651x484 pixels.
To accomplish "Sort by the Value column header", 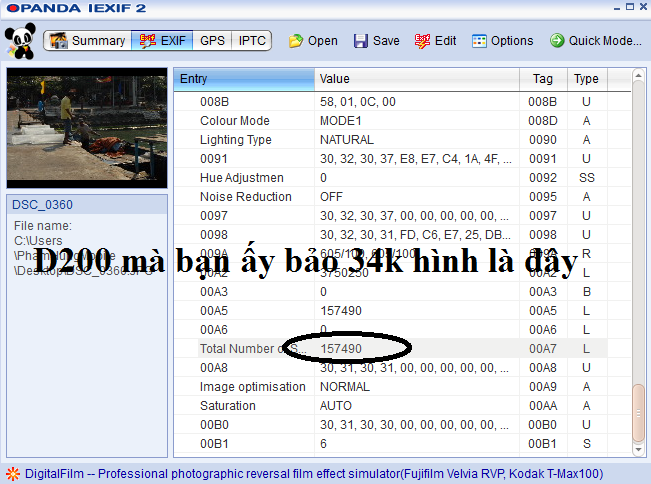I will [x=417, y=79].
